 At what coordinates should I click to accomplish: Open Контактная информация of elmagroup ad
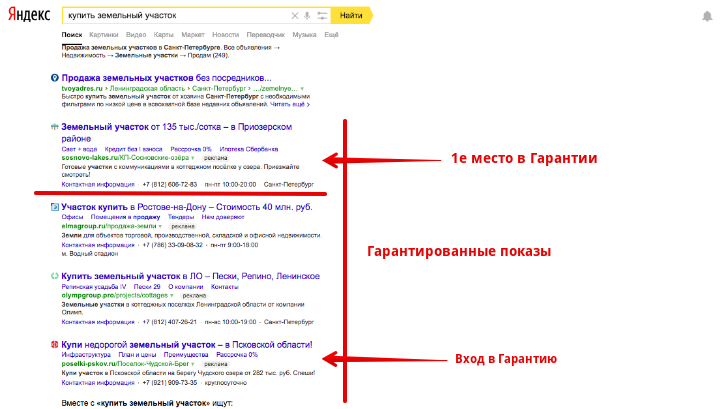[98, 245]
